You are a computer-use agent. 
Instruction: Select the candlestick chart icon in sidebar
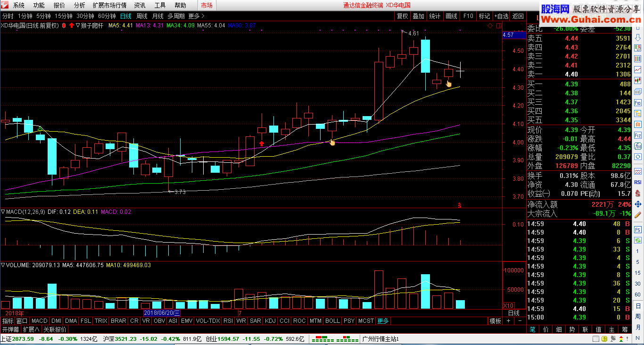638,80
